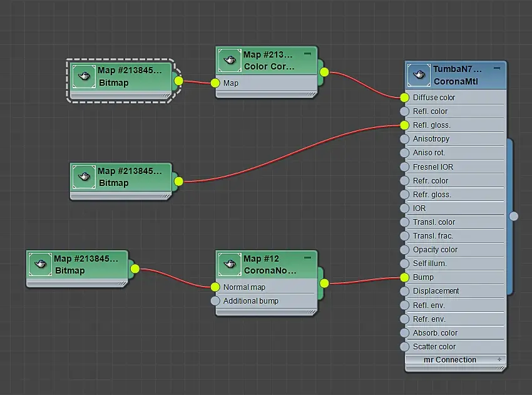This screenshot has height=395, width=532.
Task: Click output socket of Bitmap feeding Normal map
Action: tap(135, 269)
